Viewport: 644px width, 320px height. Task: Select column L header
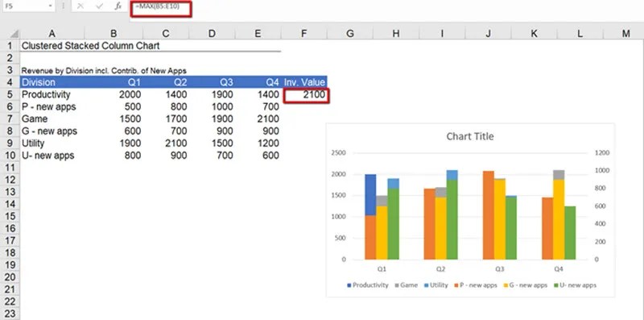(x=580, y=34)
